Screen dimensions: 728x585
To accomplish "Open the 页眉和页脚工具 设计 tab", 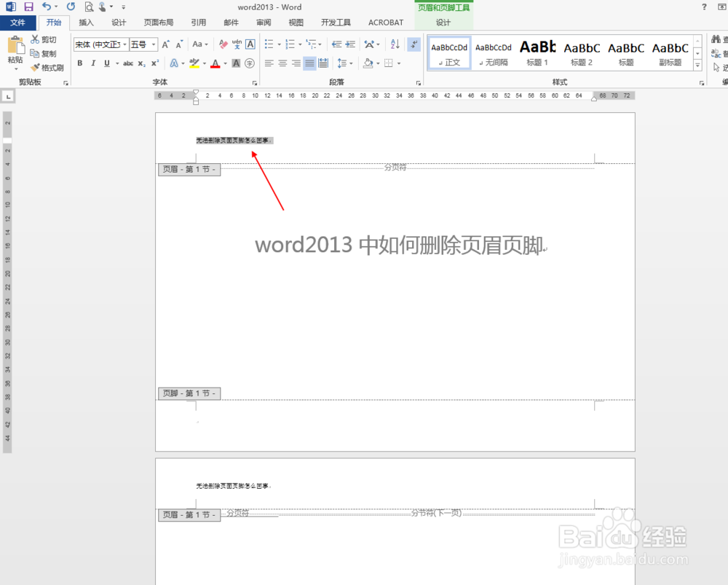I will click(443, 23).
